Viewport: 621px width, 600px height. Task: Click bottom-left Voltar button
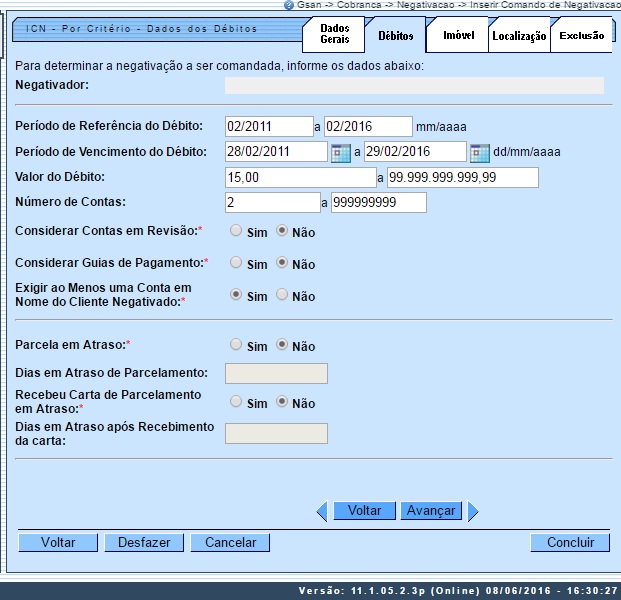tap(58, 542)
